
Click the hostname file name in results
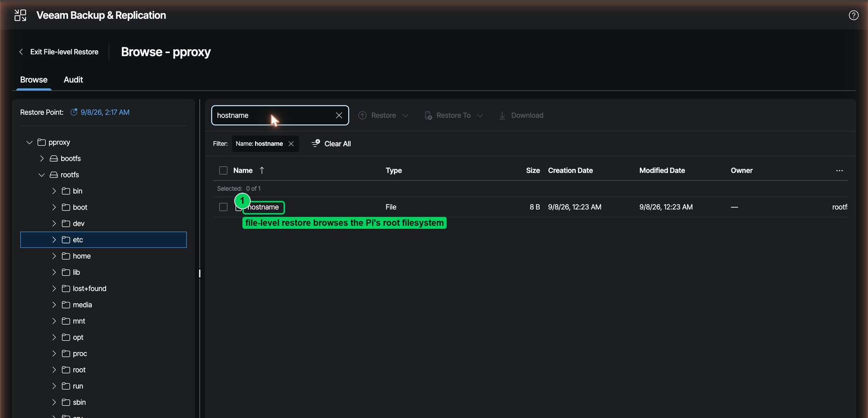click(263, 207)
